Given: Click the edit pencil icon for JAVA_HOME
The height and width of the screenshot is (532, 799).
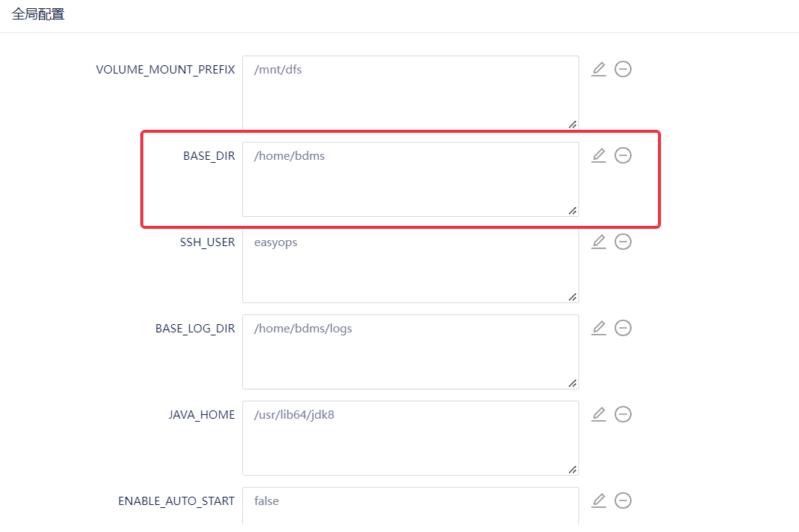Looking at the screenshot, I should 599,414.
